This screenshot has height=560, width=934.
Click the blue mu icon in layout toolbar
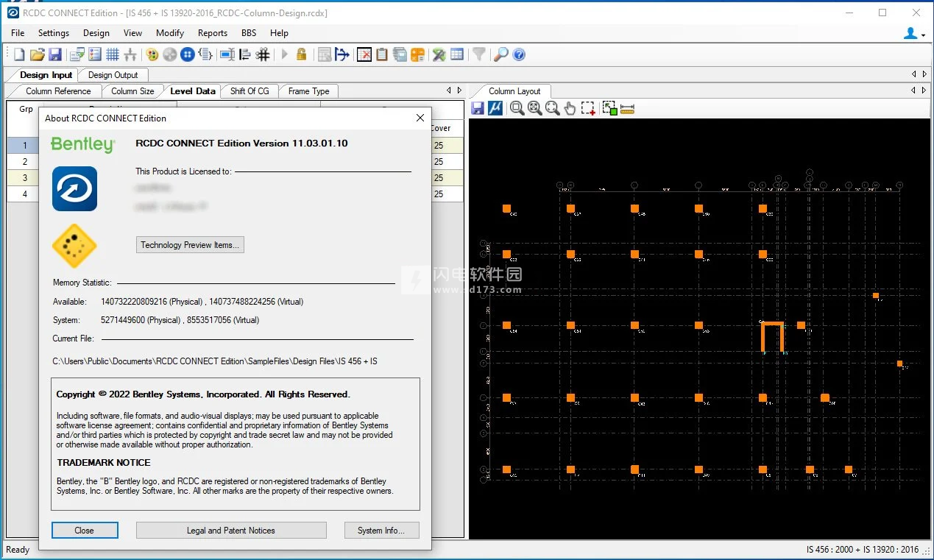pyautogui.click(x=495, y=108)
